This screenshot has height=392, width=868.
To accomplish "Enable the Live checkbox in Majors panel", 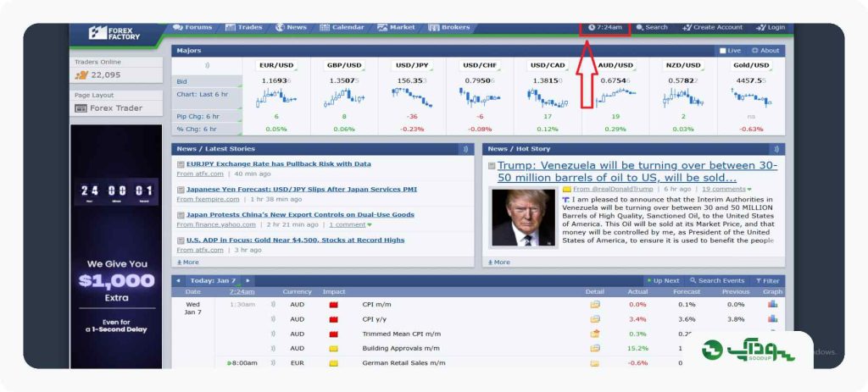I will (x=722, y=51).
